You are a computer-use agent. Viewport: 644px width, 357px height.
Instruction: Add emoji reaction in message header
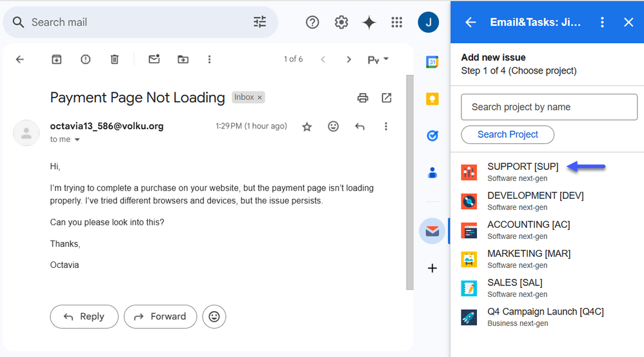[x=333, y=126]
